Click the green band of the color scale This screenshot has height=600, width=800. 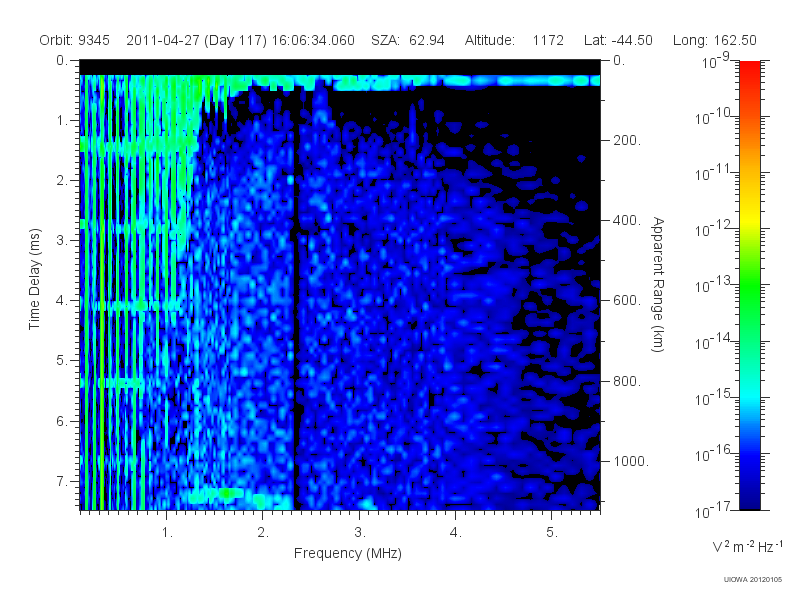[750, 288]
